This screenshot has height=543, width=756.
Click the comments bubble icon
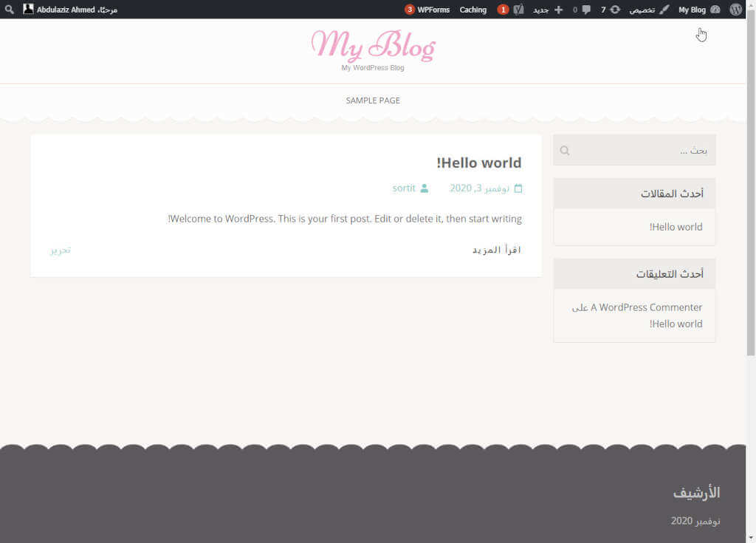[x=586, y=9]
